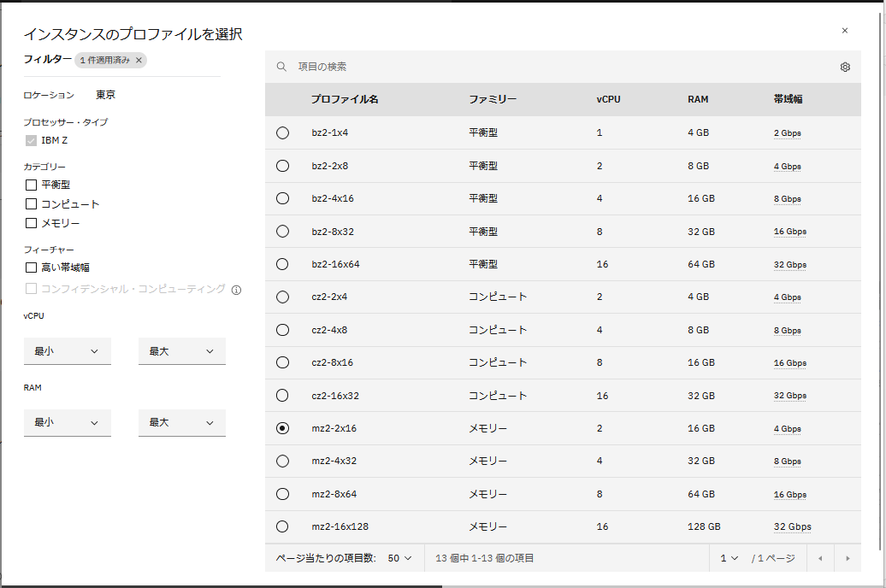Select the mz2-4x32 profile radio
Screen dimensions: 886x588
(x=282, y=461)
